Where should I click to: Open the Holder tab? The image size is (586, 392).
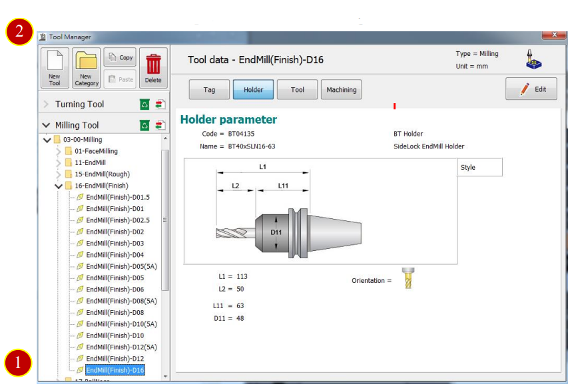tap(254, 90)
